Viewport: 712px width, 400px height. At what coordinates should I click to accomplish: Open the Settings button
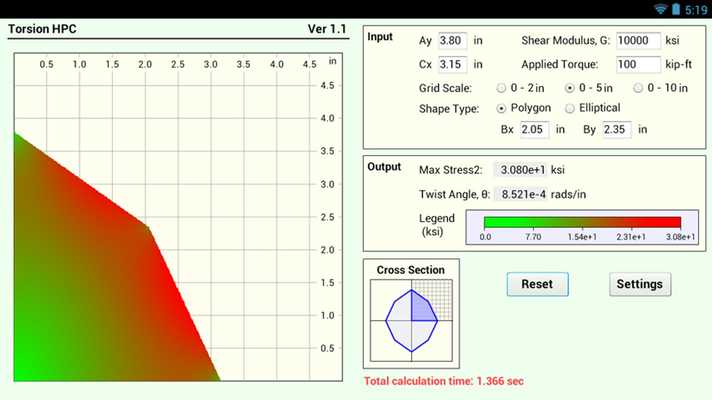(x=640, y=284)
